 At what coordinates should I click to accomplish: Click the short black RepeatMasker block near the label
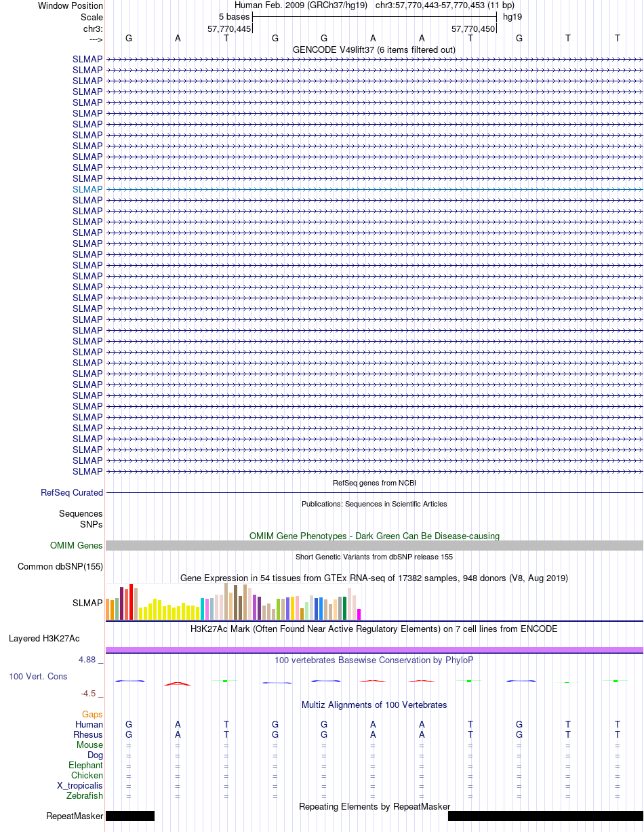tap(130, 816)
